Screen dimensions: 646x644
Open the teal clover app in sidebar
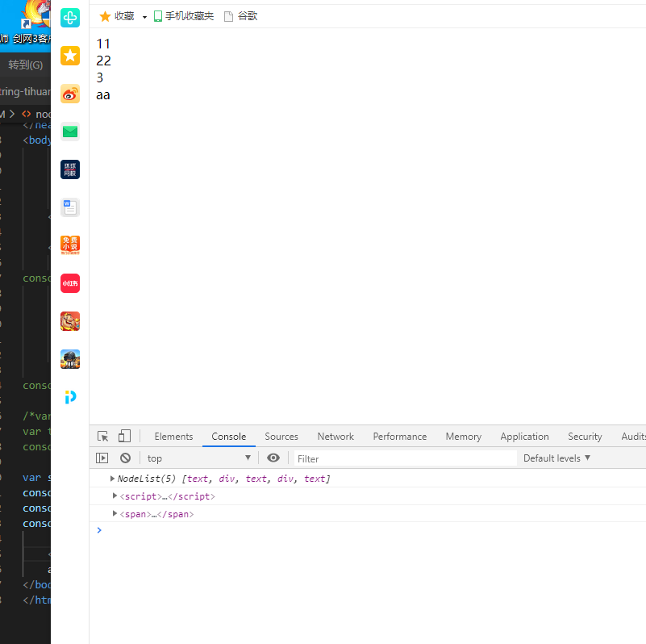click(70, 18)
